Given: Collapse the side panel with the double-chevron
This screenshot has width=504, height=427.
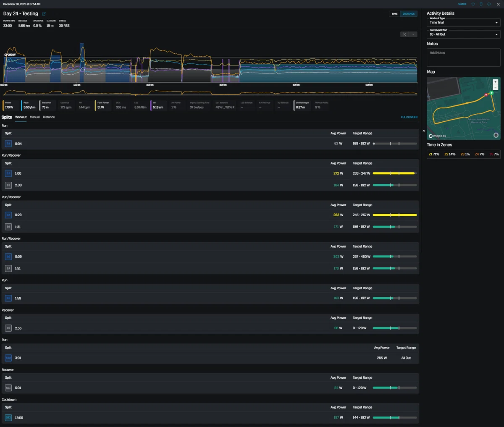Looking at the screenshot, I should coord(423,131).
